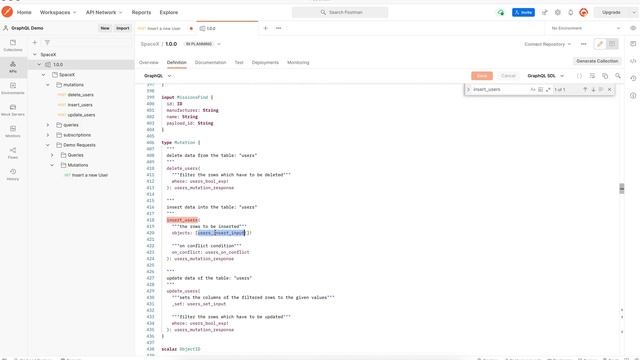The width and height of the screenshot is (640, 360).
Task: Open the API Network menu
Action: (x=104, y=12)
